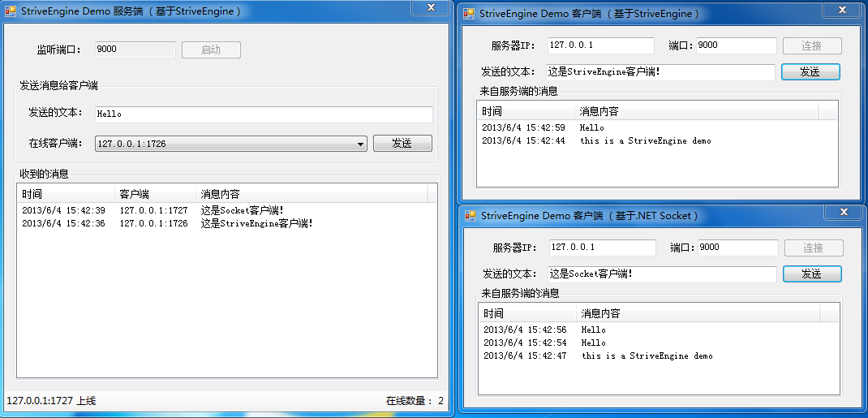Click the disabled 连接 button in StriveEngine client
The height and width of the screenshot is (418, 868).
click(x=812, y=46)
